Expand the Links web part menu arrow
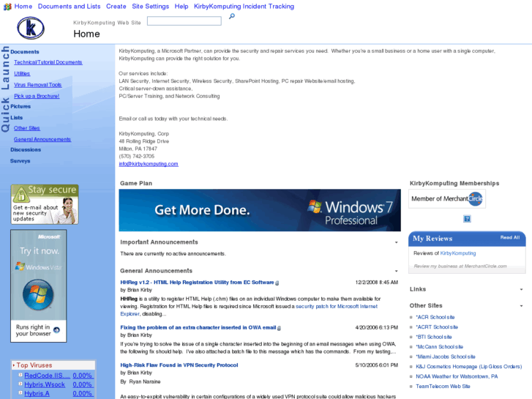Viewport: 532px width, 399px height. coord(521,290)
